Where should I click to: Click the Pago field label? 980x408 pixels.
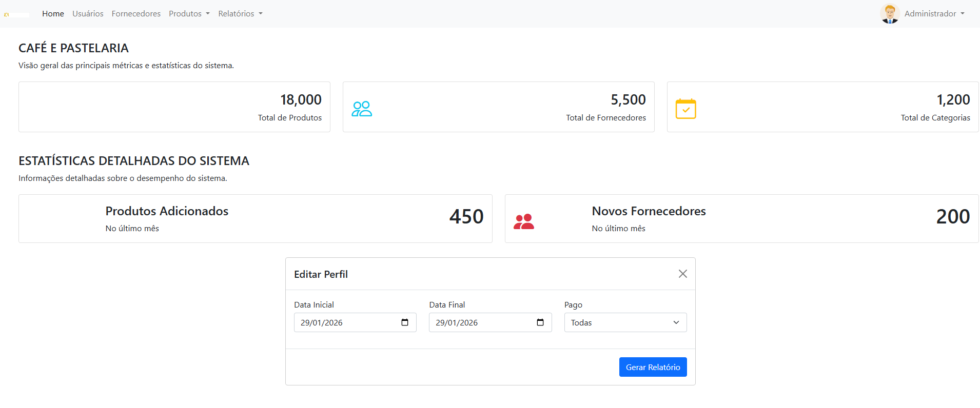pyautogui.click(x=573, y=305)
